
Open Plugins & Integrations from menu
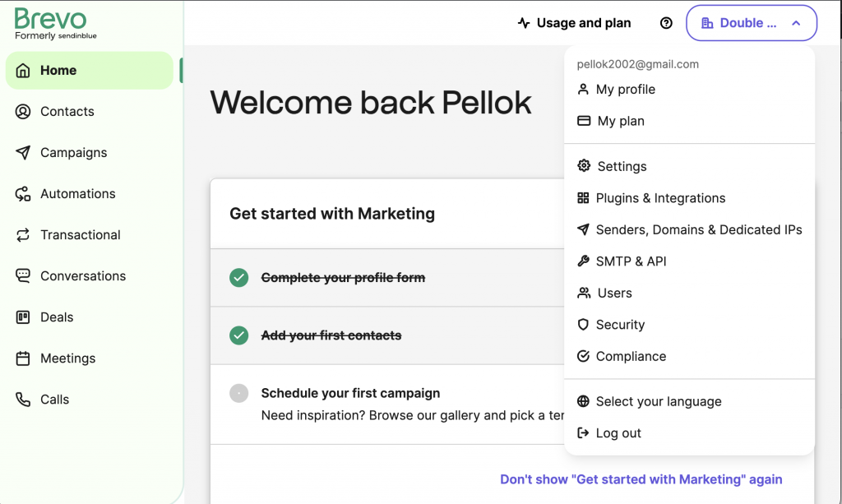pos(660,198)
